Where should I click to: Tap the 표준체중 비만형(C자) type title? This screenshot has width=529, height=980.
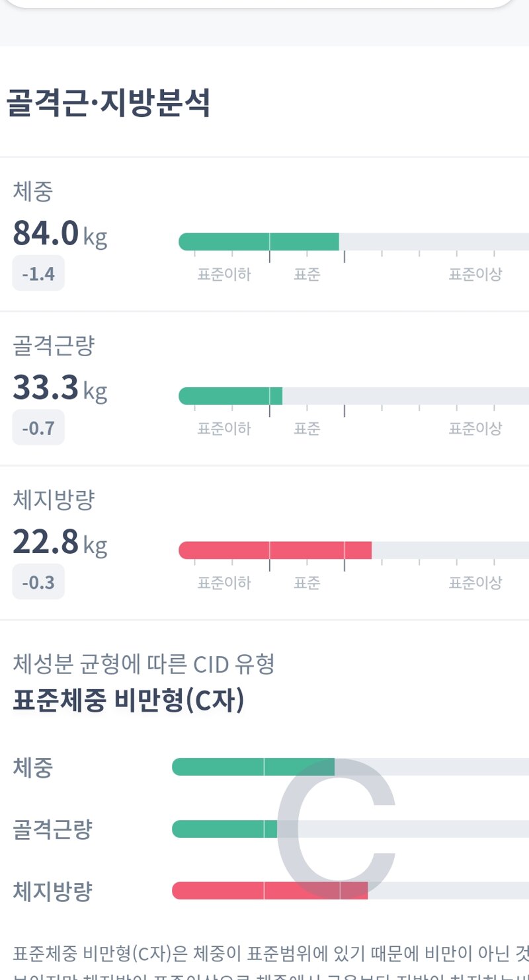coord(129,701)
